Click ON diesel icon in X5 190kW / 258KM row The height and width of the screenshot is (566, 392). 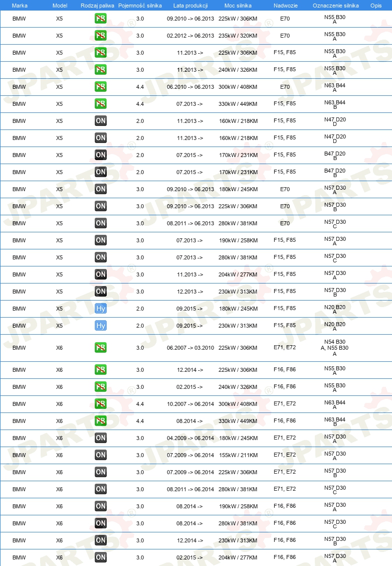tap(101, 240)
